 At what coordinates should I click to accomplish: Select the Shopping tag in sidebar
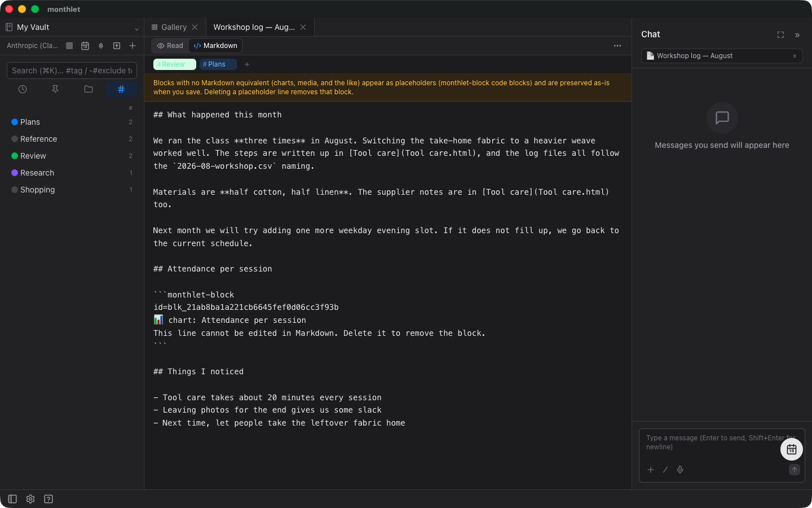[72, 190]
